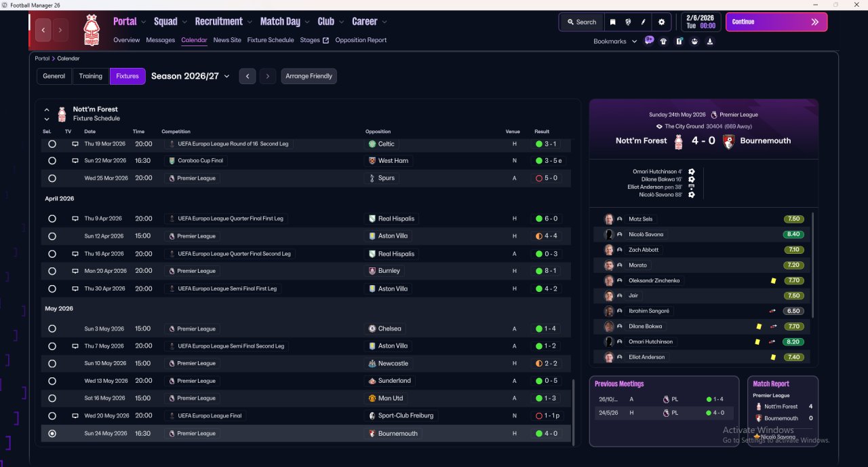Click the Fixture Schedule team badge icon
The image size is (868, 467).
[x=62, y=114]
